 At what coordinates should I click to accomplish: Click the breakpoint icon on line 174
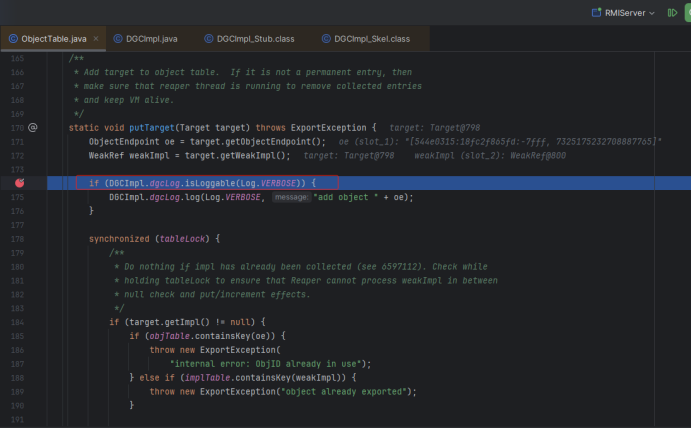coord(19,183)
